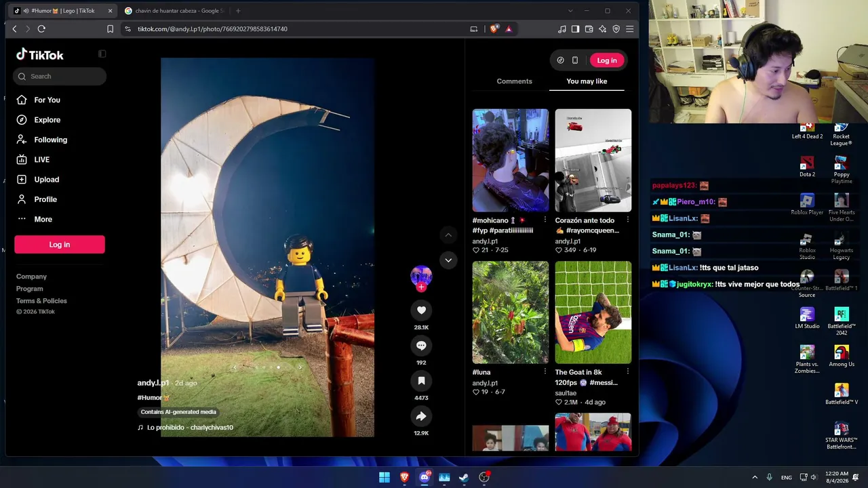Click the Get Coins icon
Image resolution: width=868 pixels, height=488 pixels.
coord(560,60)
